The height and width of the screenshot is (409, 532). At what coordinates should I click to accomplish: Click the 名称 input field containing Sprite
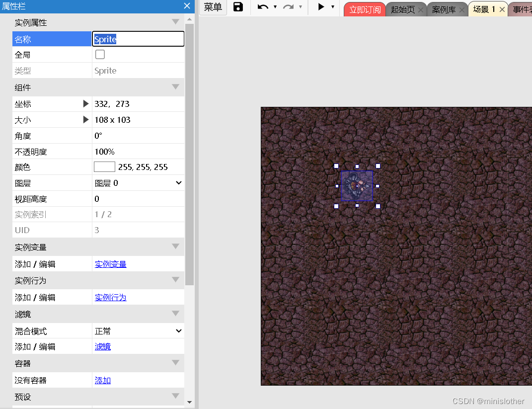pyautogui.click(x=139, y=39)
